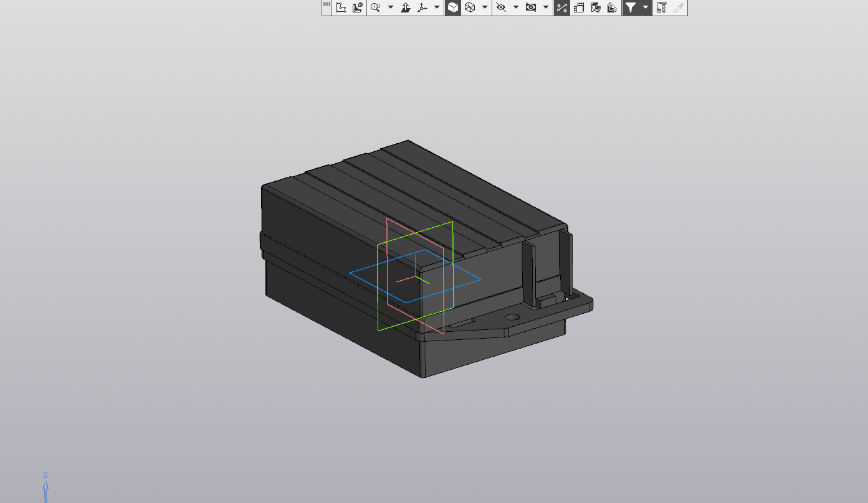Image resolution: width=868 pixels, height=503 pixels.
Task: Click the second coordinate system layout icon
Action: 357,7
